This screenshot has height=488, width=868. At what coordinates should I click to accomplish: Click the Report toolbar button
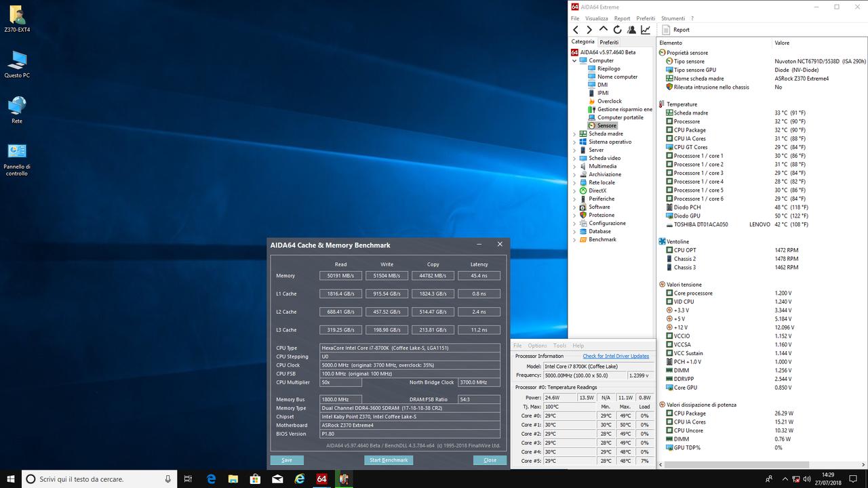[x=675, y=29]
